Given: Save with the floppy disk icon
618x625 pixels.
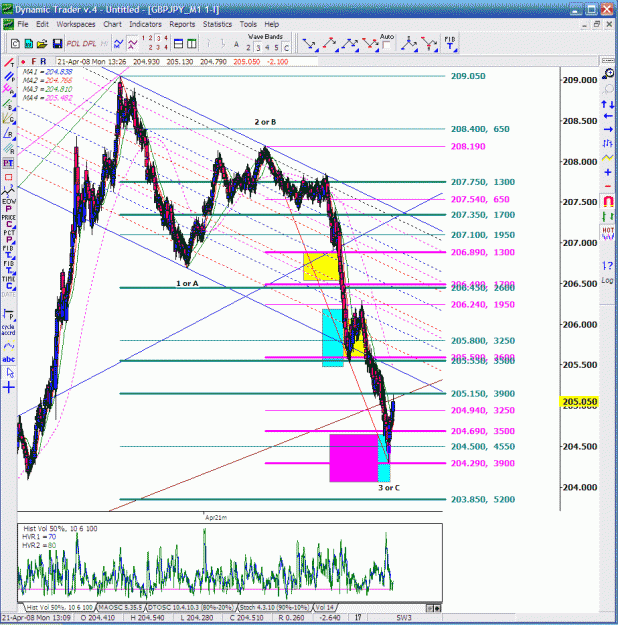Looking at the screenshot, I should pyautogui.click(x=57, y=44).
